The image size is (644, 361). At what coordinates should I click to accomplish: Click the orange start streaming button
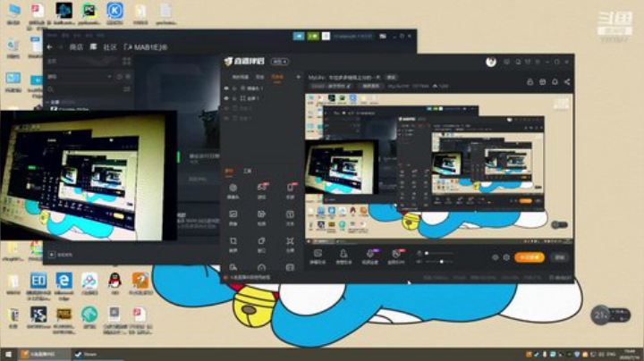click(530, 257)
